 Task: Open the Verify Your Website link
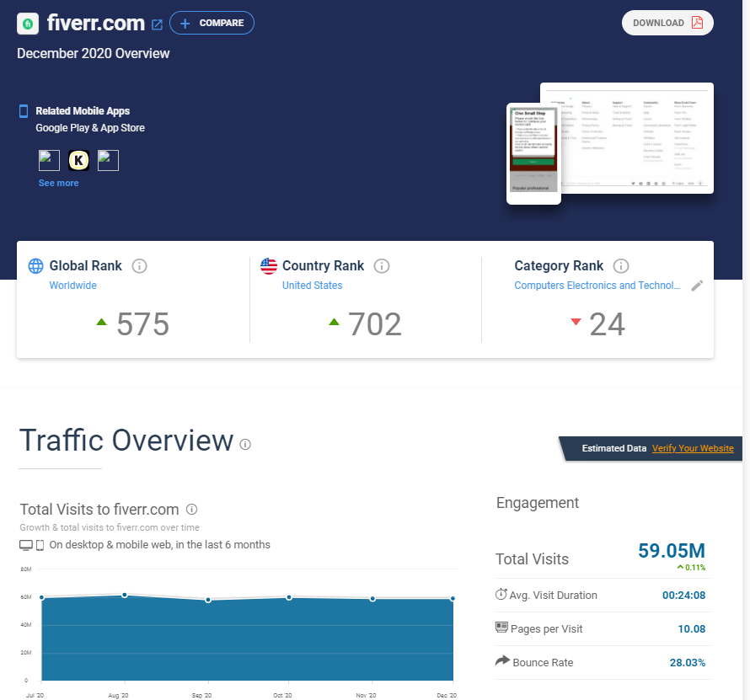pyautogui.click(x=693, y=448)
